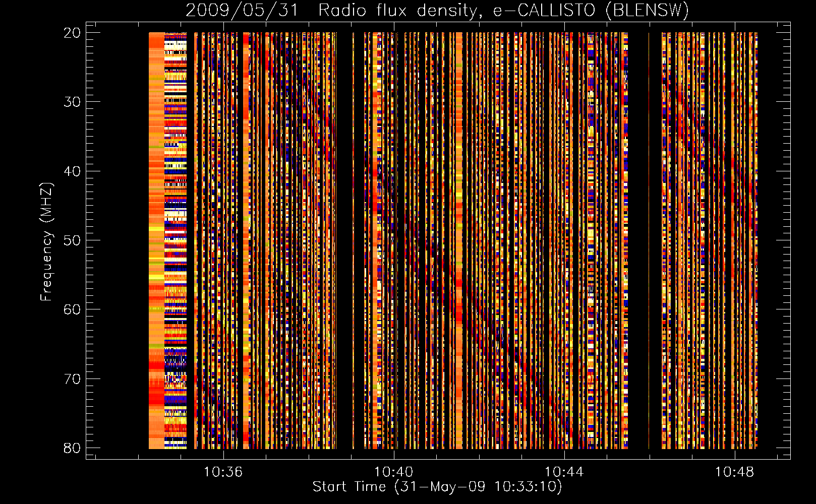Click the 40 frequency tick label
The height and width of the screenshot is (504, 816).
[x=72, y=171]
